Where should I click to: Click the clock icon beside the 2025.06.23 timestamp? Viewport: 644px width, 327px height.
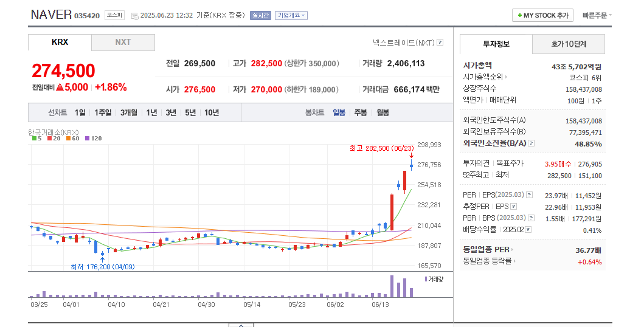(x=135, y=16)
